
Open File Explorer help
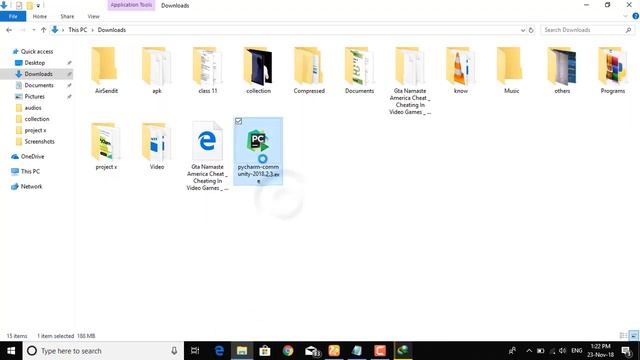point(636,16)
